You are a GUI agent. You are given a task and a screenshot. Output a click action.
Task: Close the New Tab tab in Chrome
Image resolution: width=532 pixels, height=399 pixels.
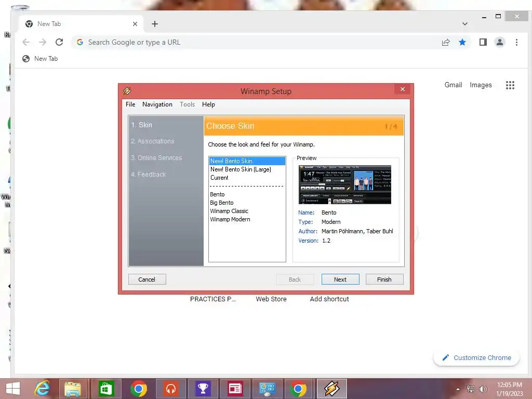pos(135,24)
